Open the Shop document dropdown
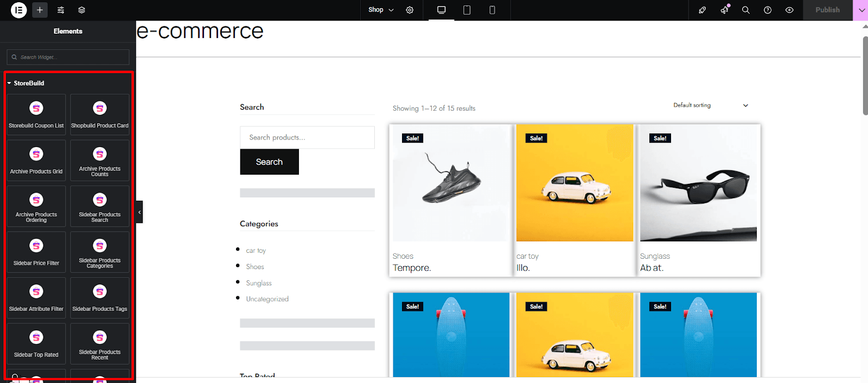Screen dimensions: 868x383 pos(381,10)
